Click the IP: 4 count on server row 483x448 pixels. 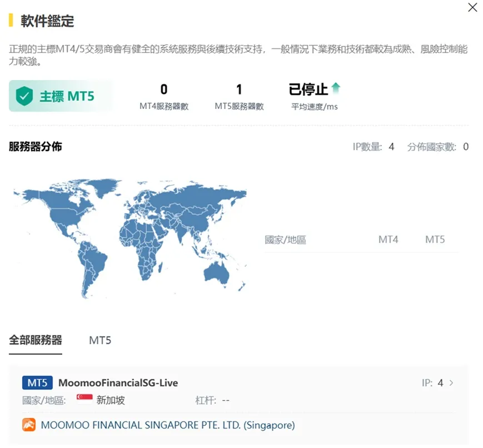432,382
